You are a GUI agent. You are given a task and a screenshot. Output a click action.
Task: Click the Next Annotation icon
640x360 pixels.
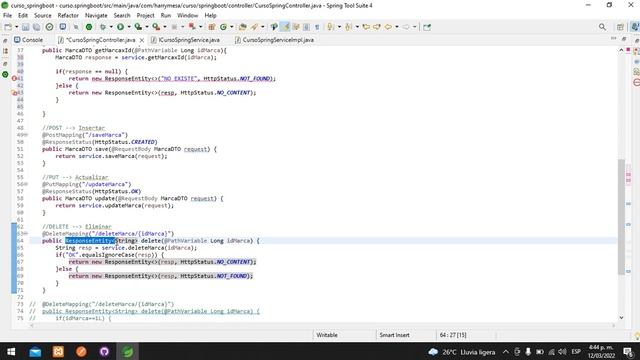tap(330, 27)
